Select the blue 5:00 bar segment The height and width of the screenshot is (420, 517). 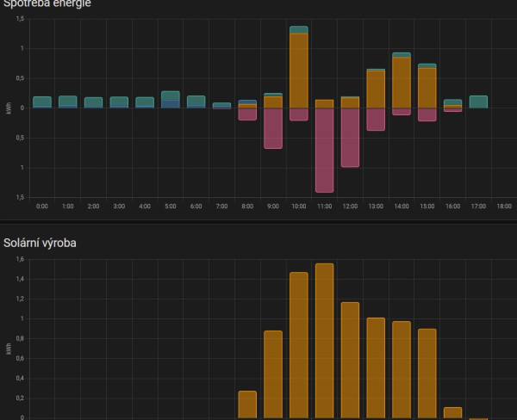point(171,104)
